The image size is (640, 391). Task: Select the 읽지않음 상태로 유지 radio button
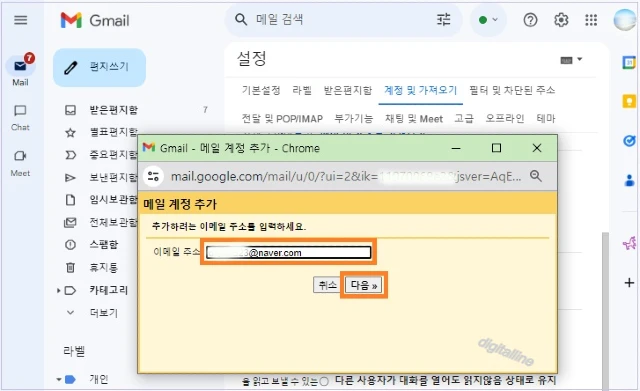324,382
